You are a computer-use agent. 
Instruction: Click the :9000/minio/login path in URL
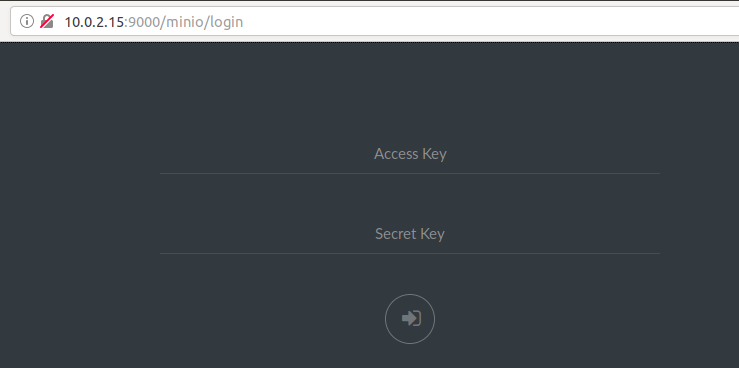point(184,22)
